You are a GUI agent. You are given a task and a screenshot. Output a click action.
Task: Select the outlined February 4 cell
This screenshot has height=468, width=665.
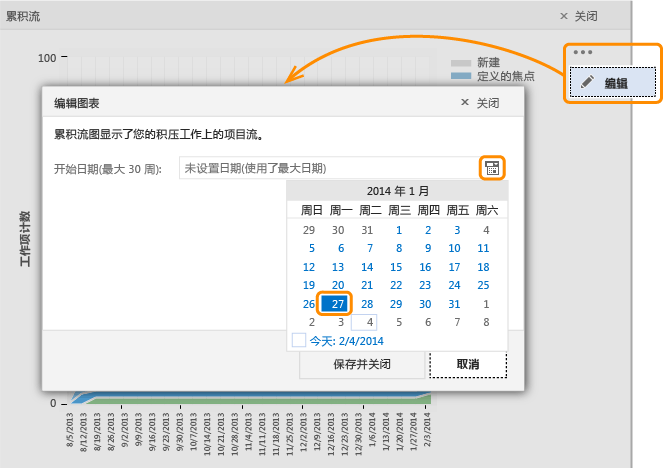(364, 322)
